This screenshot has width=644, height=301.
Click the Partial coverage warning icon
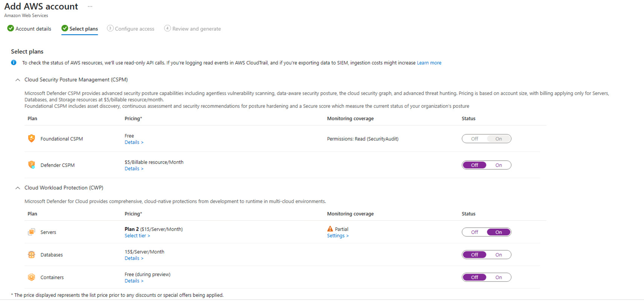pos(330,229)
